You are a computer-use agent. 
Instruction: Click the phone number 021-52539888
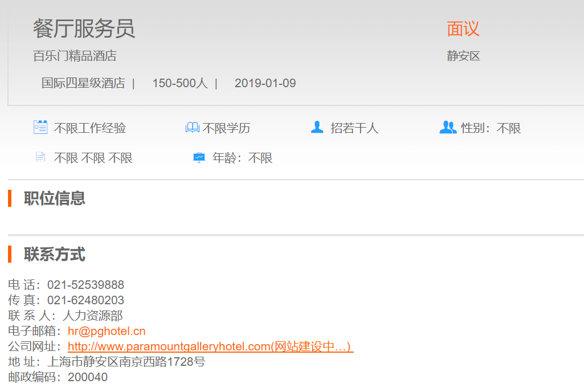[85, 285]
